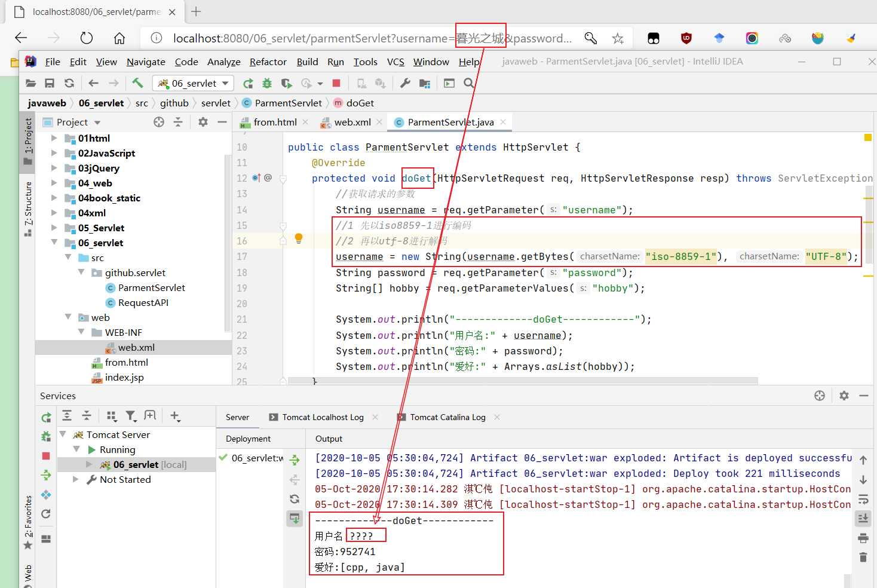Screen dimensions: 877x588
Task: Click the 06_servlet:war deployment entry
Action: coord(251,458)
